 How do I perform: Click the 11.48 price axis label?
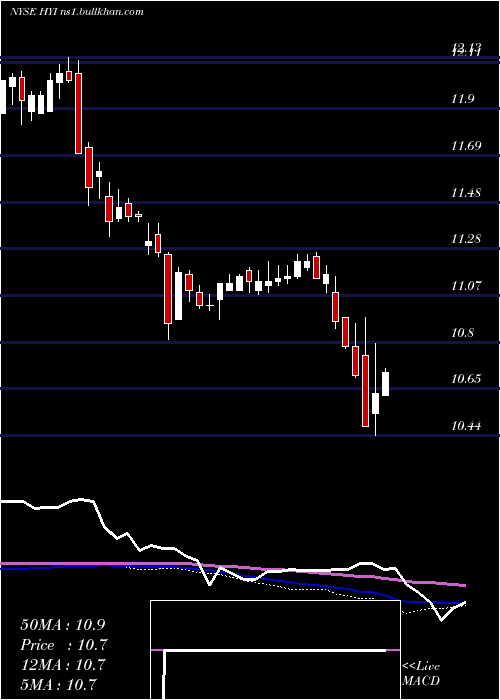coord(466,193)
